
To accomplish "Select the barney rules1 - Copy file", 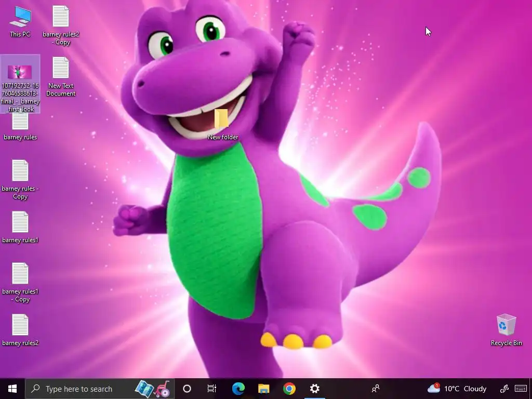I will point(20,283).
